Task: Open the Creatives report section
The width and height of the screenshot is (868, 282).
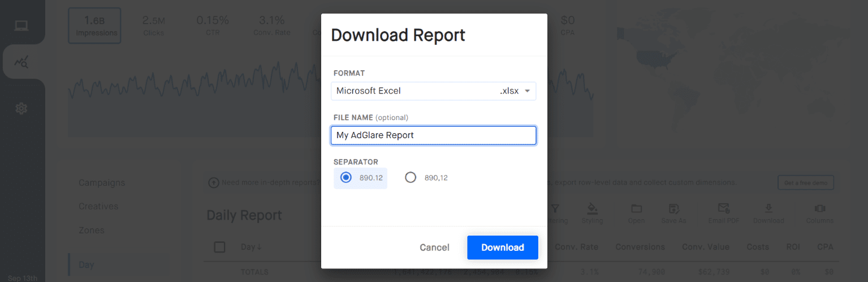Action: tap(98, 206)
